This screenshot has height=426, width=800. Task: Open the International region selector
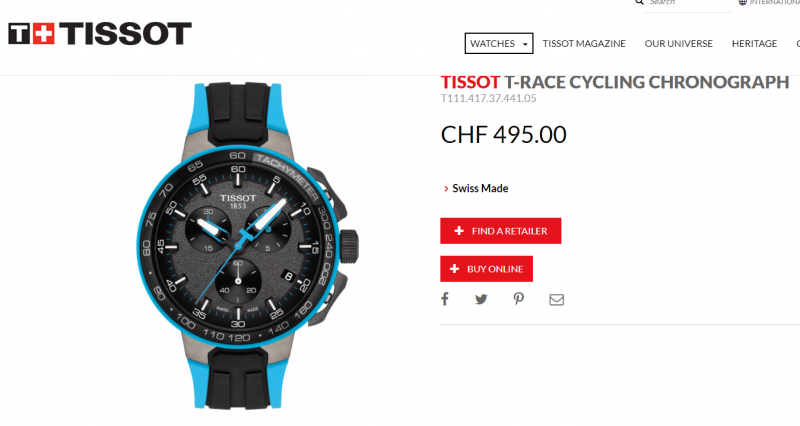[x=769, y=3]
